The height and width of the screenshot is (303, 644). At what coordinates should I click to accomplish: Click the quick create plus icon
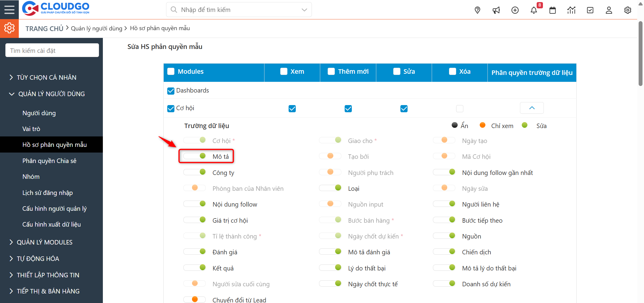(x=515, y=10)
